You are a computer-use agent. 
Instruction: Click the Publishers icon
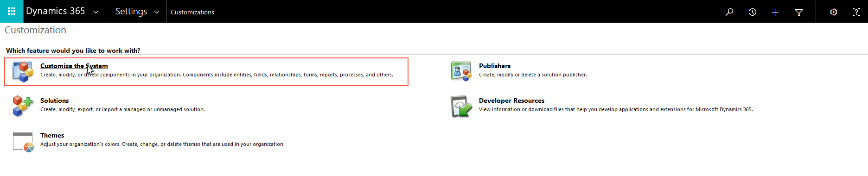click(x=461, y=71)
